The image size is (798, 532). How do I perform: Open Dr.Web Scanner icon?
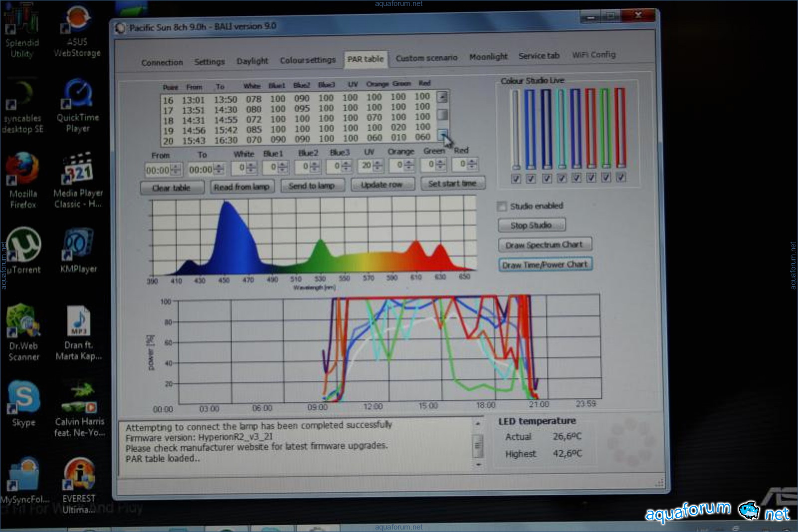(x=23, y=322)
